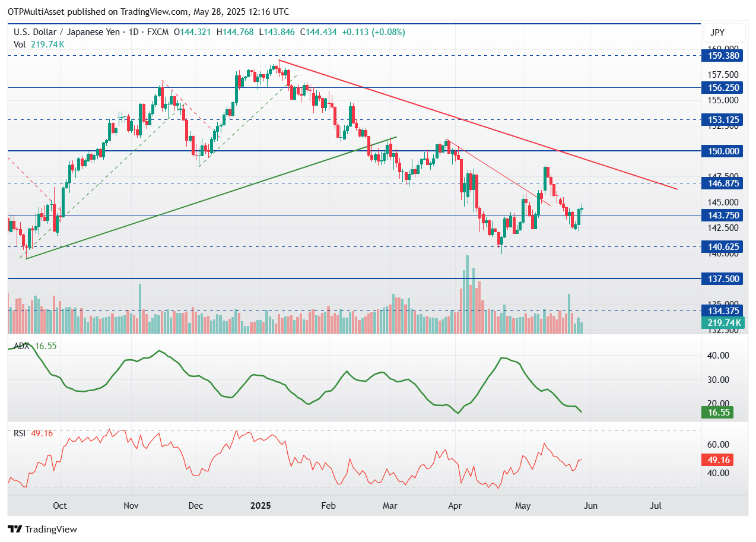Select the 2025 label on the time axis
This screenshot has height=542, width=756.
pos(260,506)
